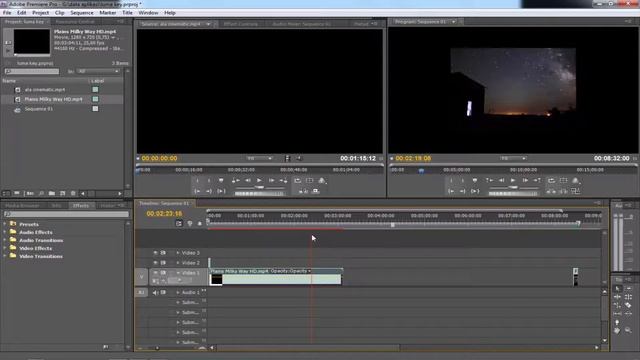
Task: Expand the Video Effects folder
Action: click(x=5, y=248)
